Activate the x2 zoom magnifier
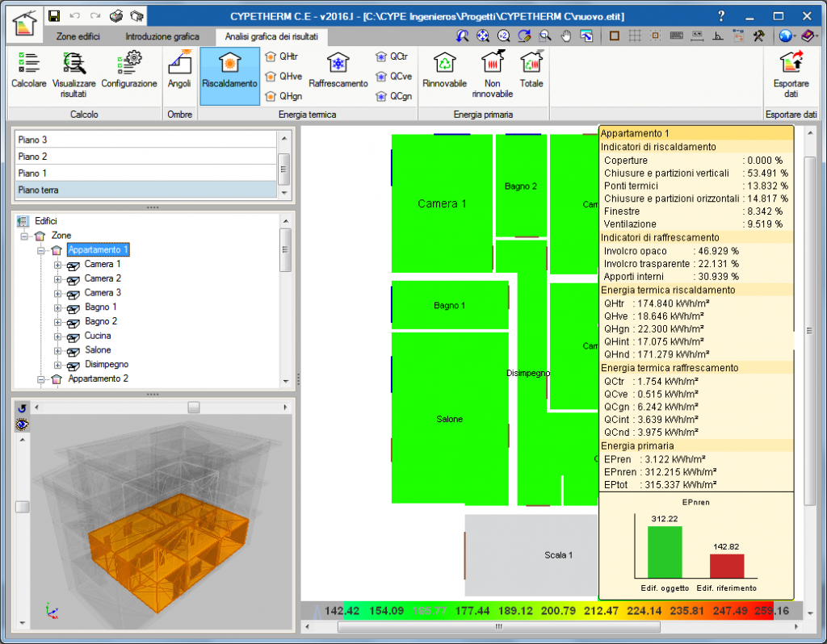This screenshot has height=644, width=827. [x=504, y=36]
